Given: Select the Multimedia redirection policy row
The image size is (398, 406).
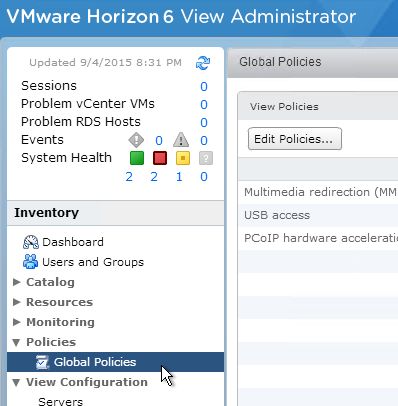Looking at the screenshot, I should coord(318,192).
